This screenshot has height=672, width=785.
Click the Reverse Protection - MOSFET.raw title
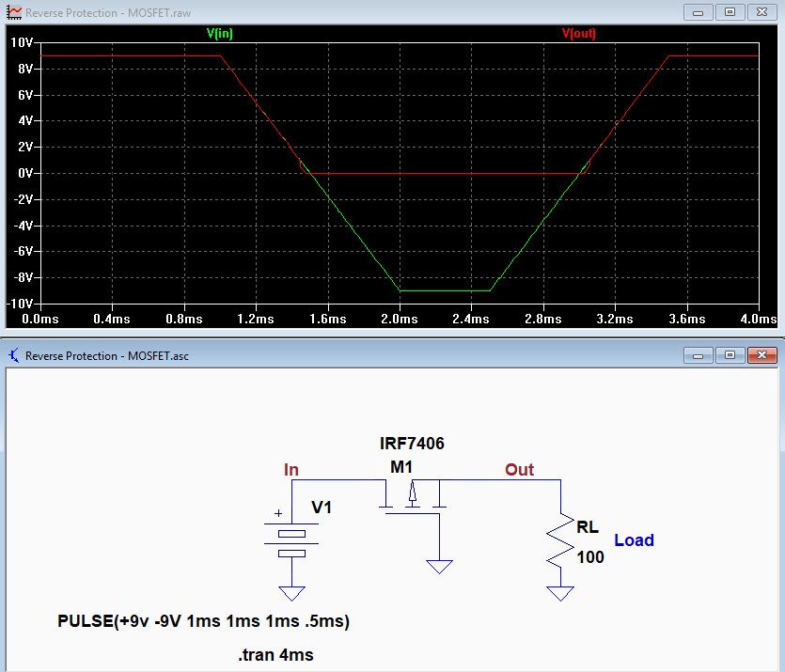tap(108, 13)
